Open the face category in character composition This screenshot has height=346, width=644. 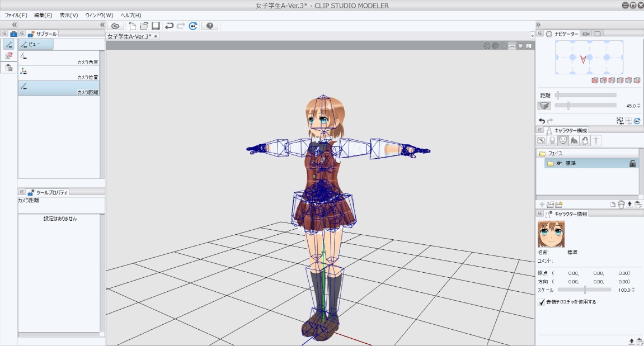point(563,141)
